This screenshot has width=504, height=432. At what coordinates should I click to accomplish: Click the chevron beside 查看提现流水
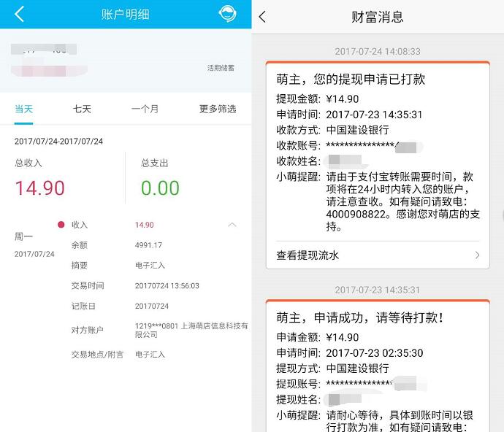tap(477, 255)
